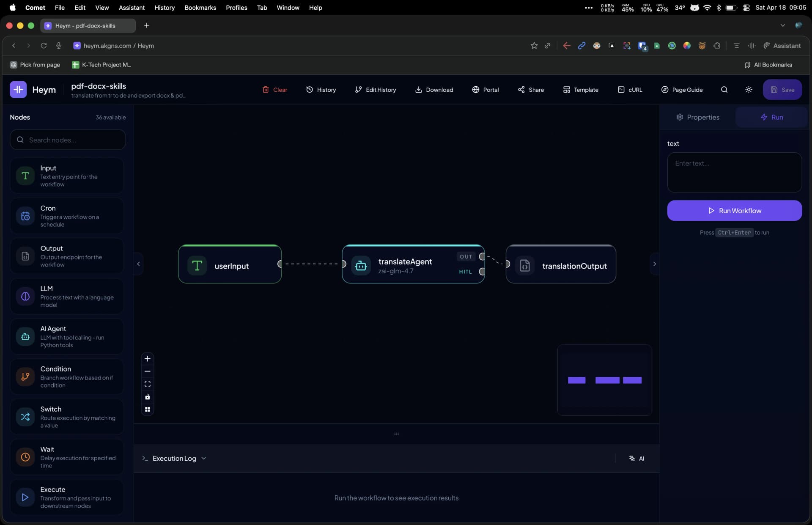
Task: Fit the workflow to the view
Action: coord(148,384)
